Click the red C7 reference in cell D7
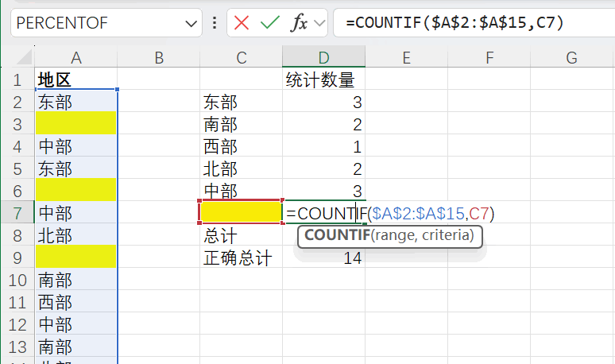 click(478, 214)
